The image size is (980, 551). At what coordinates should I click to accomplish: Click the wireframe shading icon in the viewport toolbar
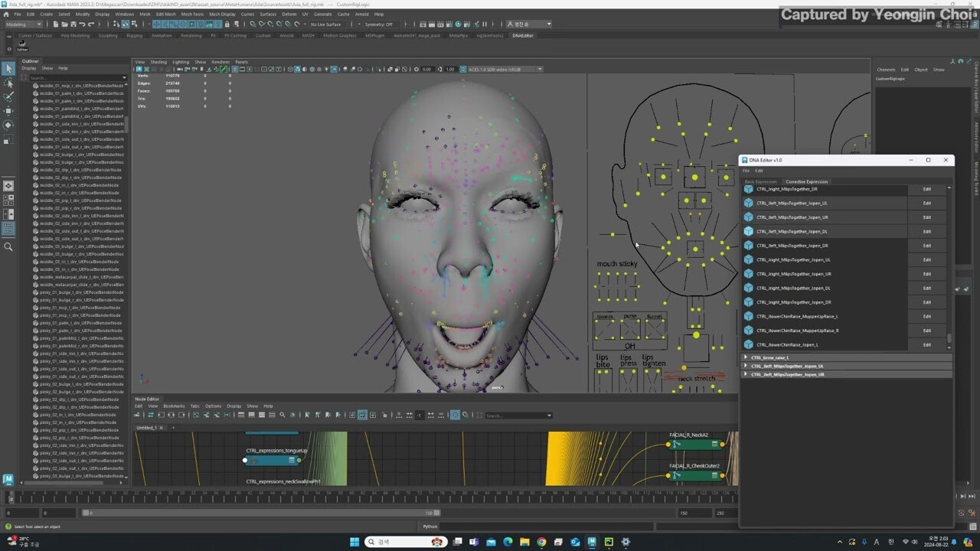click(289, 69)
